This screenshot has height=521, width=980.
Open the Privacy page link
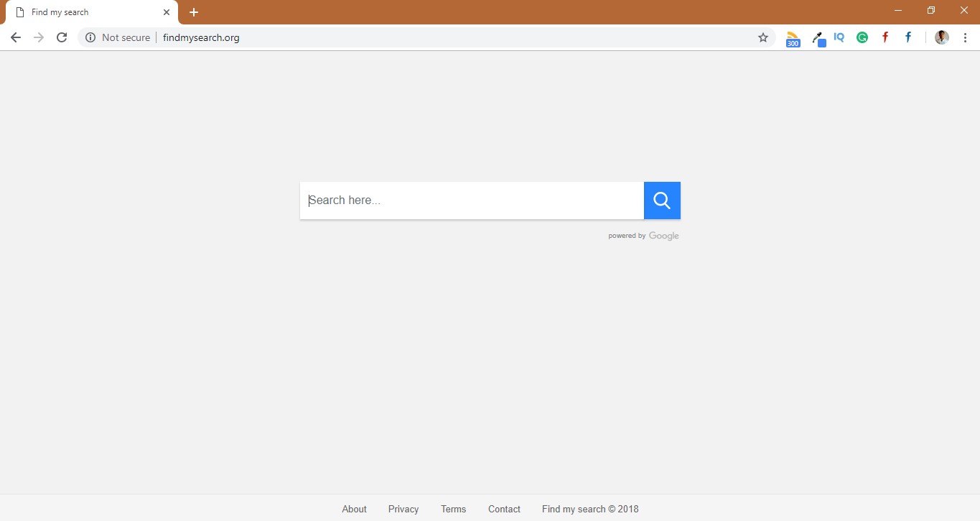tap(403, 509)
